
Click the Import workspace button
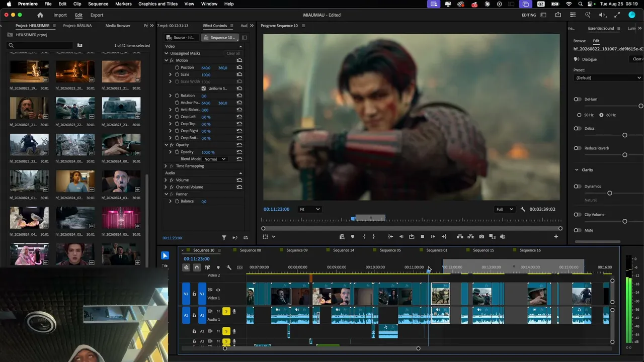[60, 15]
